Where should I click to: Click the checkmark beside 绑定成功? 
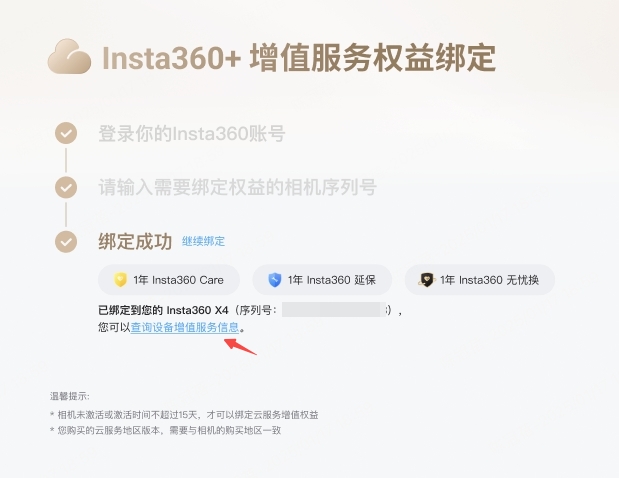coord(66,242)
